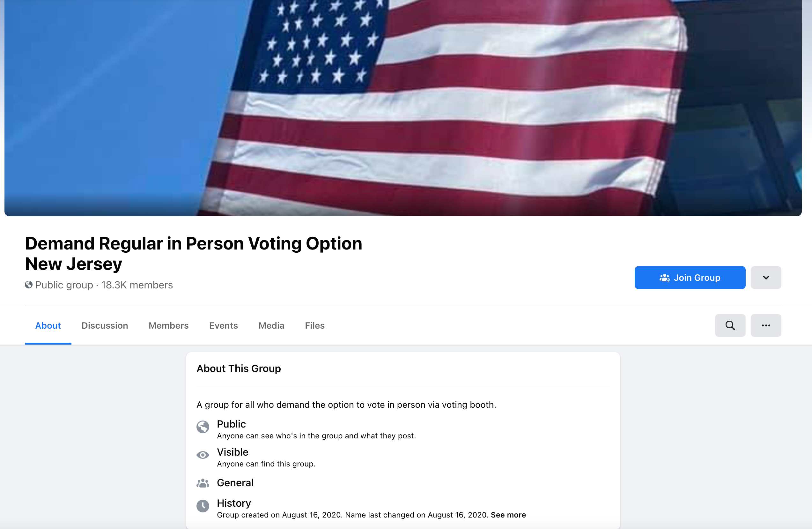Screen dimensions: 812x529
Task: Switch to the About tab
Action: tap(48, 325)
